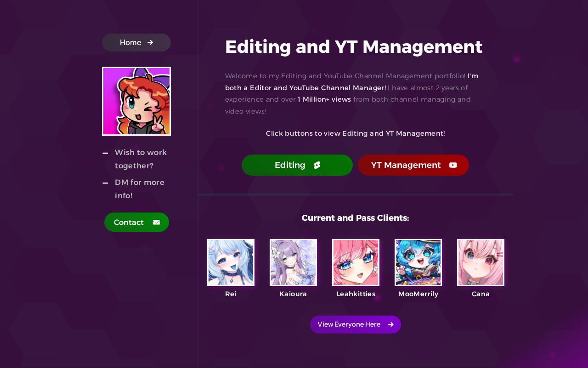Click MooMerrily's client thumbnail

pos(418,262)
